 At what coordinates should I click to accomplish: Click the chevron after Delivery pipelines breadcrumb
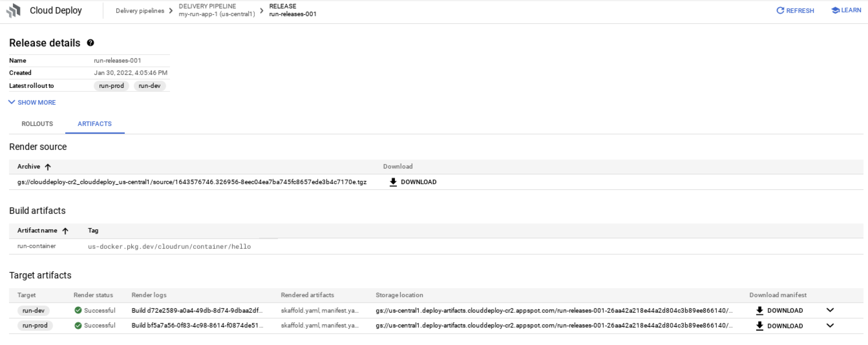(171, 11)
